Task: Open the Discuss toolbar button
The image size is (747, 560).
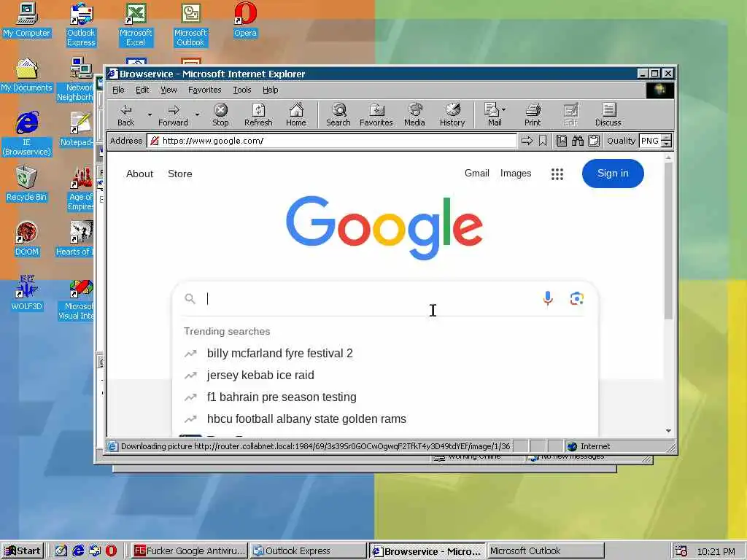Action: tap(608, 115)
